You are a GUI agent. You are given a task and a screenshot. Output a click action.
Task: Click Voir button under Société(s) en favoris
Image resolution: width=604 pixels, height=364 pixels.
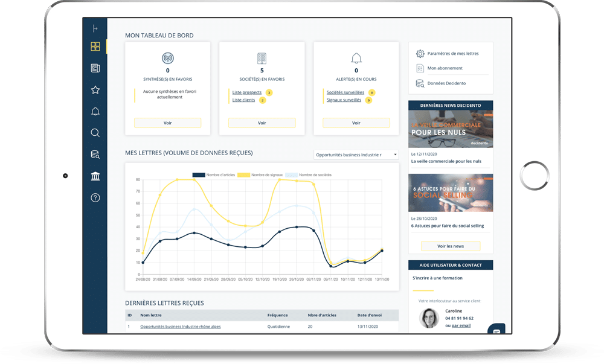click(x=262, y=123)
